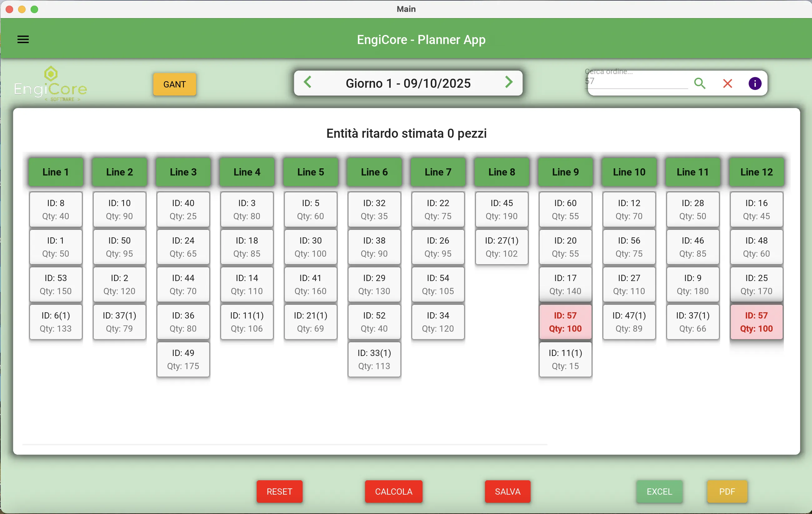Select the highlighted ID: 57 card on Line 12
The height and width of the screenshot is (514, 812).
(756, 322)
